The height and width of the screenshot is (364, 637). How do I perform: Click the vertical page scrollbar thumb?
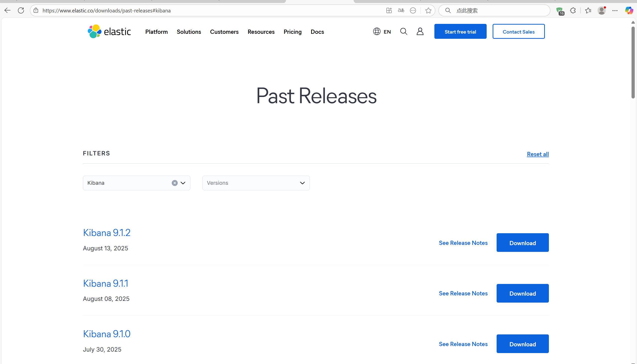pos(633,62)
